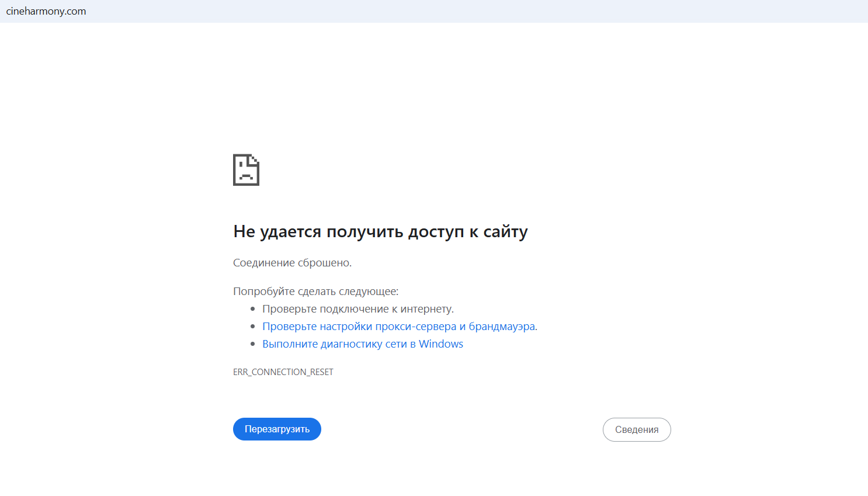Open the Сведения details button
This screenshot has width=868, height=496.
tap(637, 429)
